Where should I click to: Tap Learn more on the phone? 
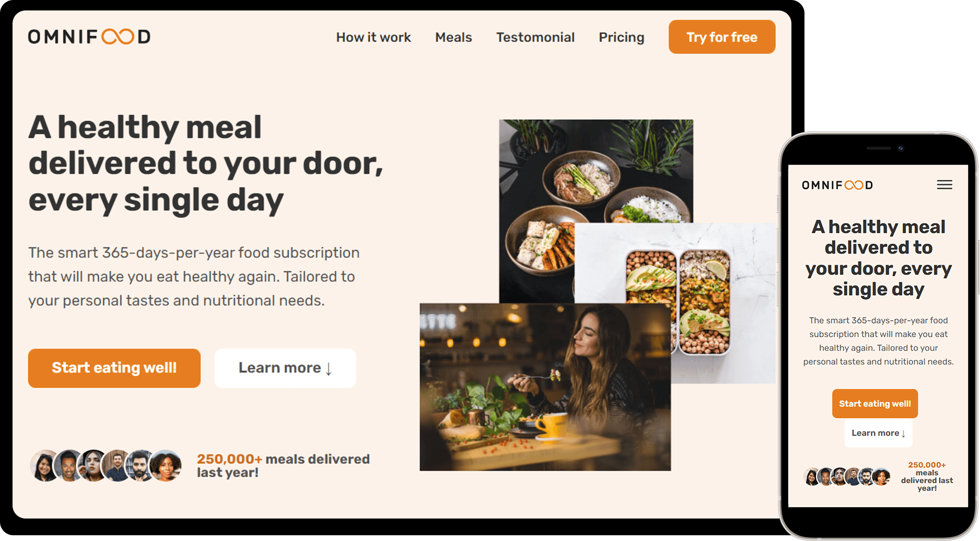[879, 433]
